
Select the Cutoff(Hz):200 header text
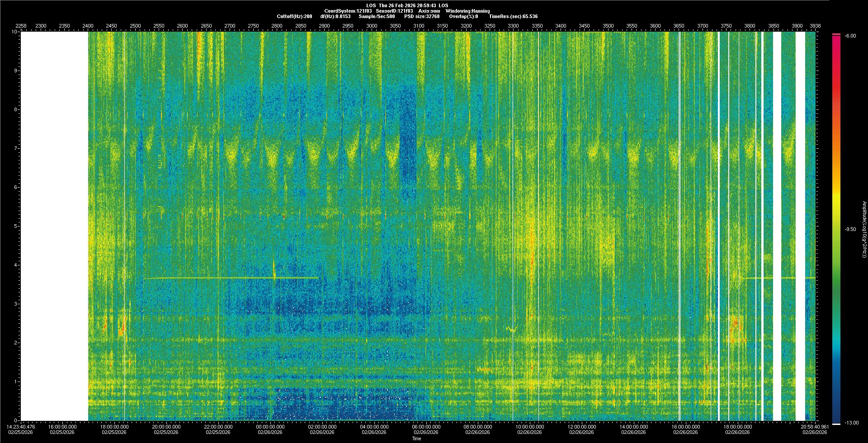(x=294, y=16)
